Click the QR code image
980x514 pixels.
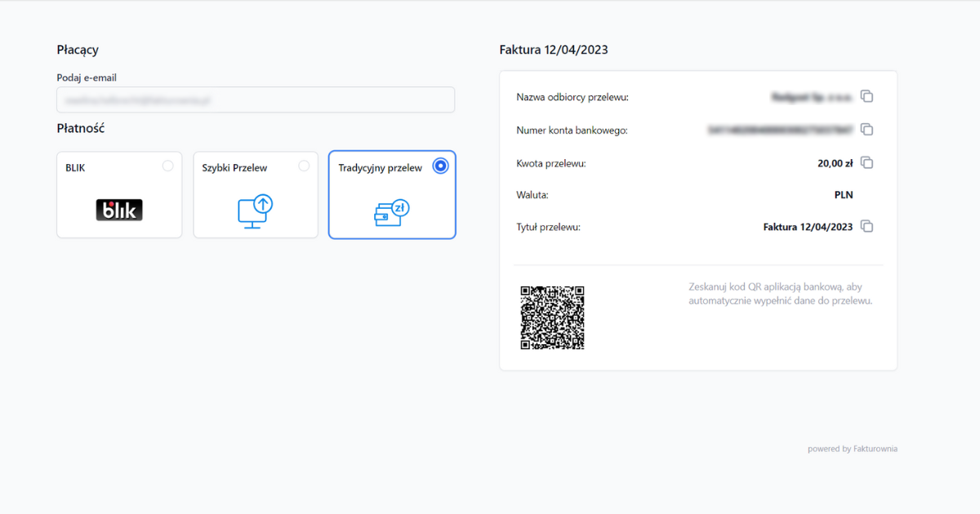point(553,318)
